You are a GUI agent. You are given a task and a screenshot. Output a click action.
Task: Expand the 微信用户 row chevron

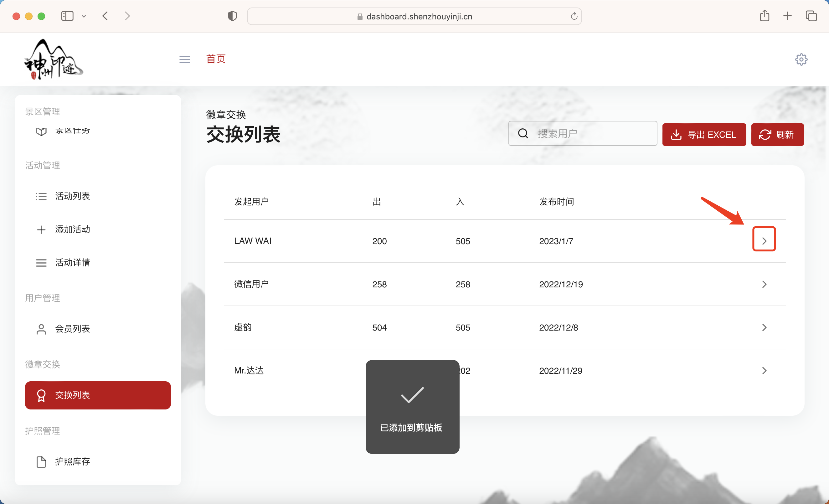click(764, 284)
